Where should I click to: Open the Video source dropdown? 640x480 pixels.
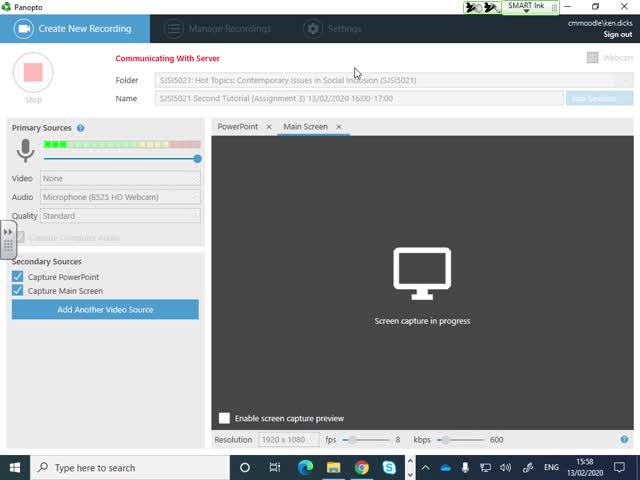[x=120, y=179]
